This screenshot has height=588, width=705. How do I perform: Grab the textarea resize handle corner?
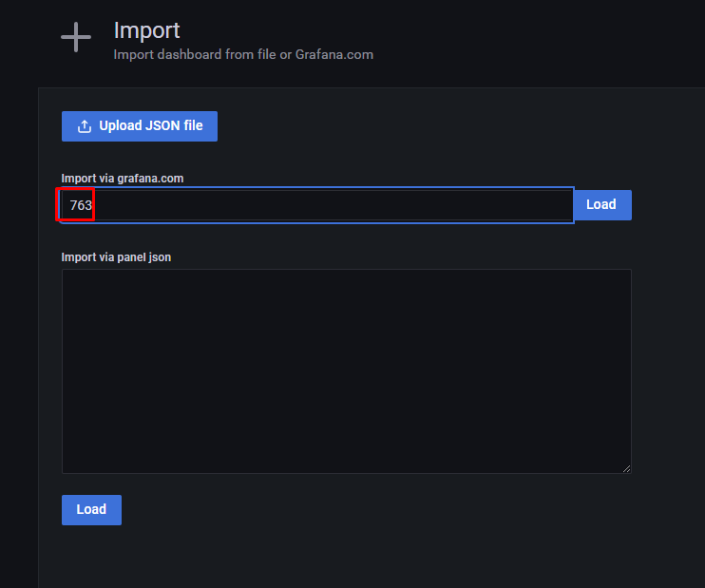626,469
